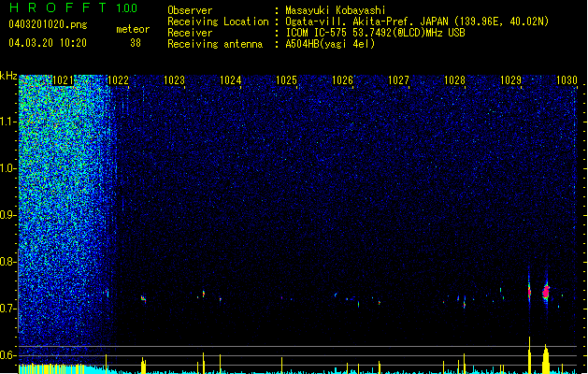
Task: Click the 1.1 frequency axis label
Action: pos(7,122)
